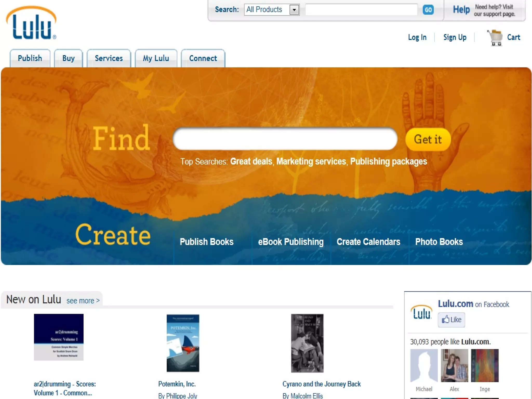Image resolution: width=532 pixels, height=399 pixels.
Task: Click the small Lulu logo in Facebook box
Action: (421, 312)
